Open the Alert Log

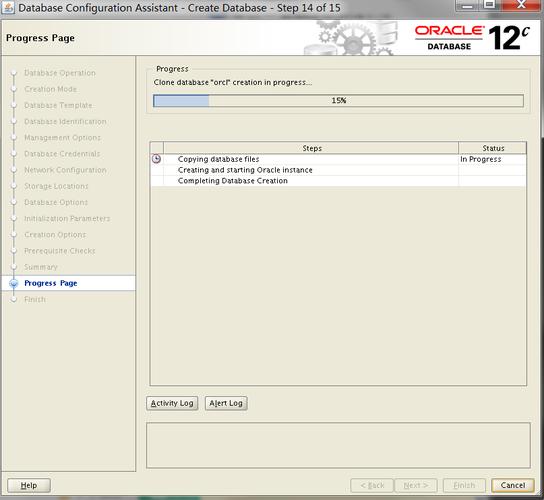[226, 403]
